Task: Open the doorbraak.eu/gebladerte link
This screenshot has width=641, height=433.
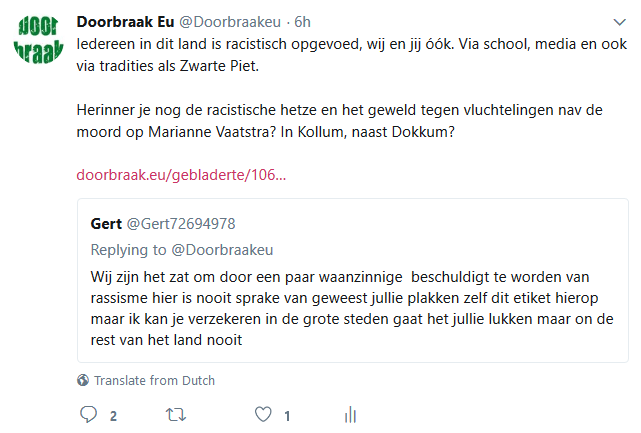Action: [181, 175]
